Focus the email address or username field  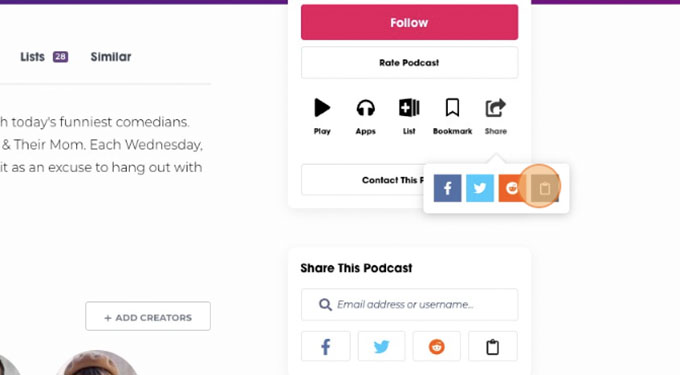coord(409,305)
